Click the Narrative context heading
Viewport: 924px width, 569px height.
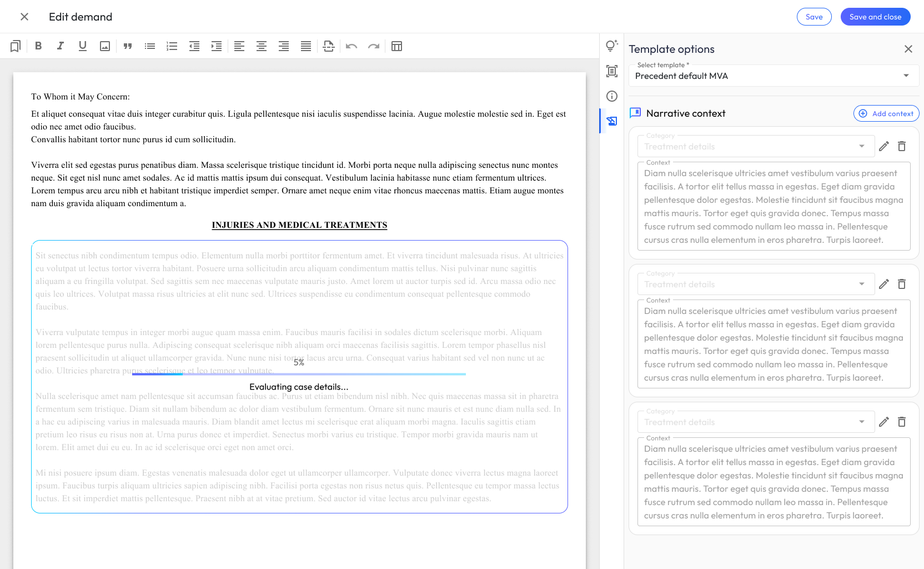(x=686, y=113)
